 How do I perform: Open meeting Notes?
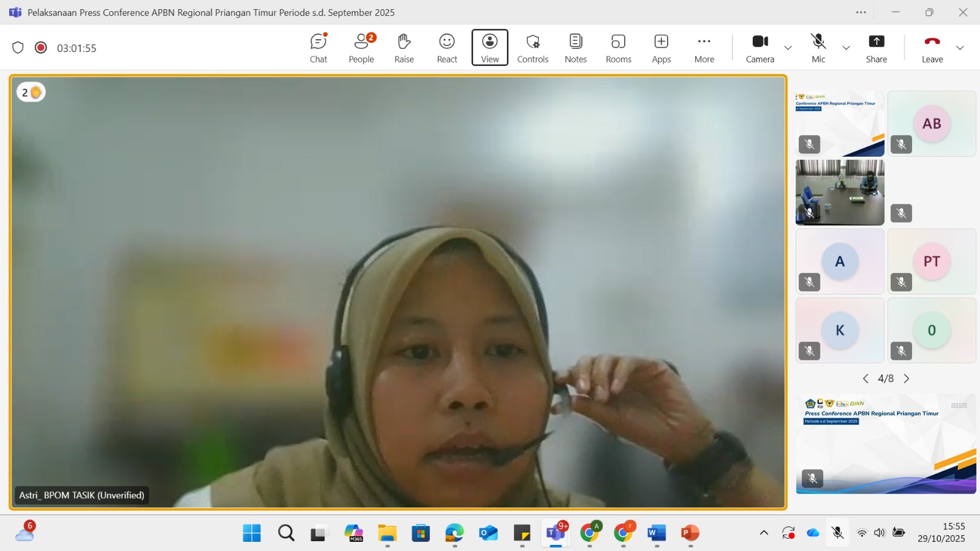coord(575,48)
